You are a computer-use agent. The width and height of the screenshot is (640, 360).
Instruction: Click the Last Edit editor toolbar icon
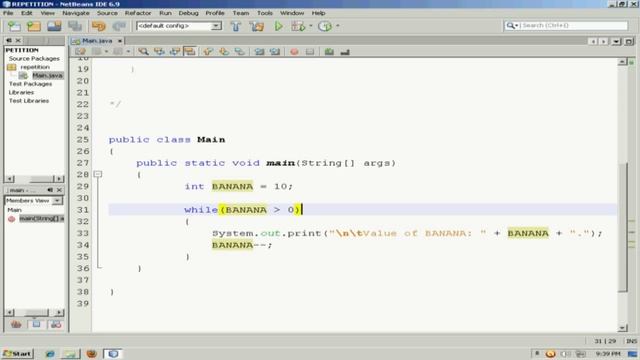coord(80,51)
